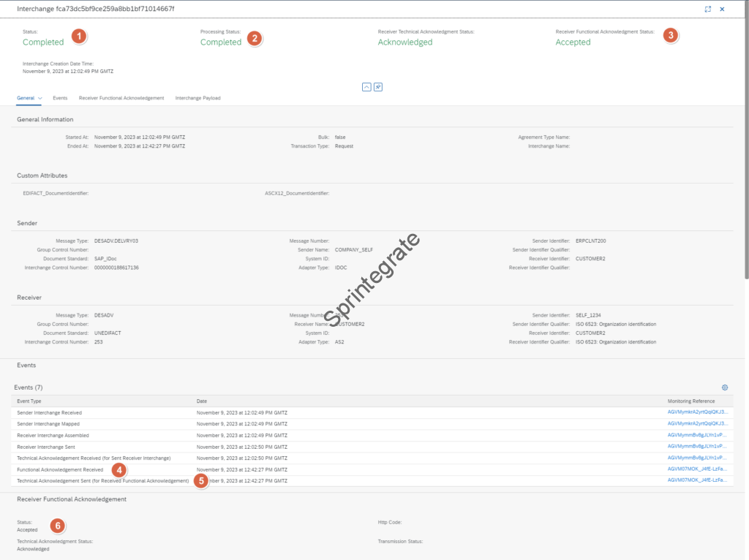Viewport: 749px width, 560px height.
Task: Open monitoring reference for Technical Acknowledgement Sent row
Action: tap(697, 480)
